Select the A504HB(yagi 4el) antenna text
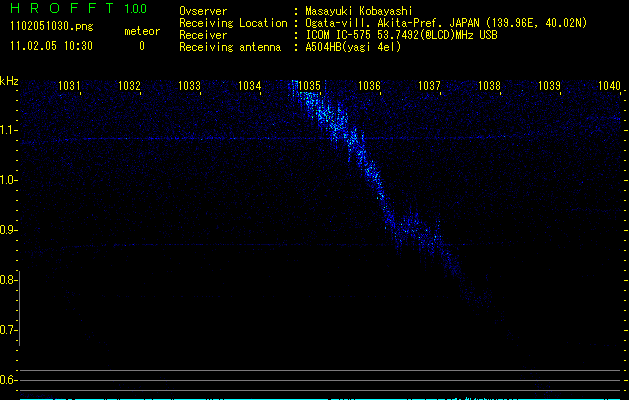629x400 pixels. pos(353,47)
